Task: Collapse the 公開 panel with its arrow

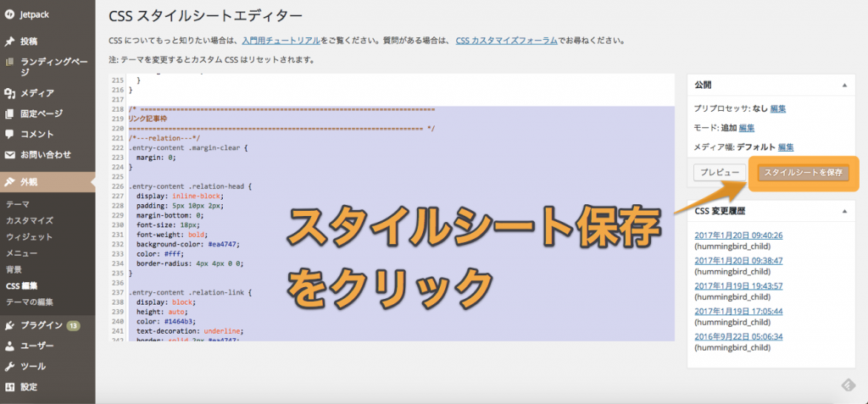Action: [x=844, y=86]
